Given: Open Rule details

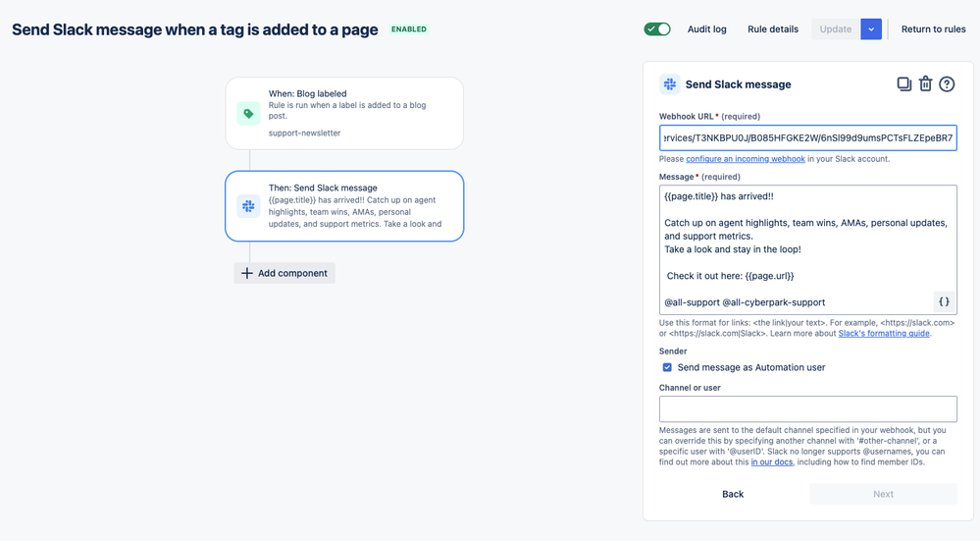Looking at the screenshot, I should pos(772,28).
